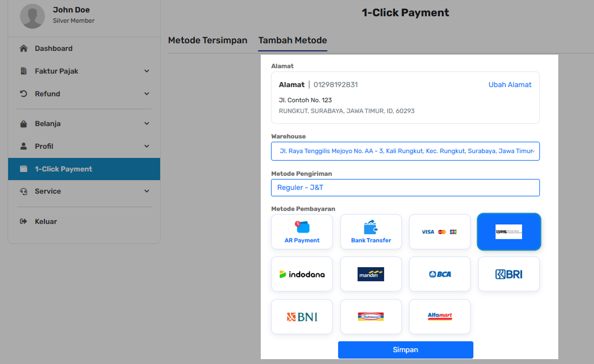Image resolution: width=594 pixels, height=364 pixels.
Task: Pick Mandiri bank payment
Action: point(371,274)
